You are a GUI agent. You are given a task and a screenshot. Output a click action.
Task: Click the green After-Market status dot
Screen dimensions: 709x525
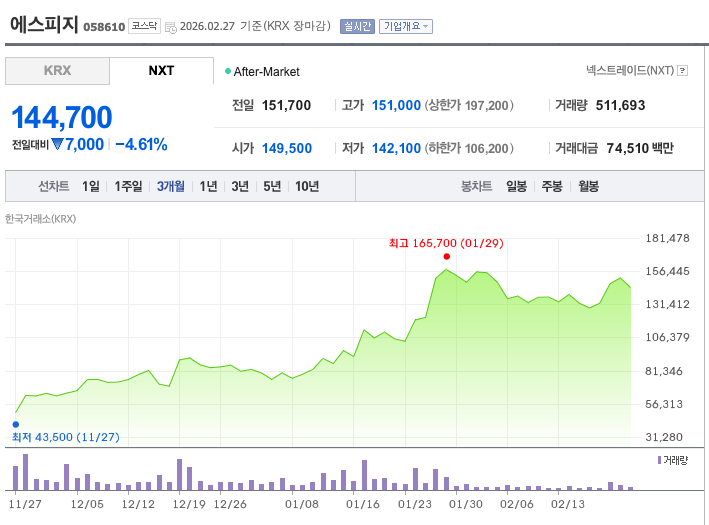(x=228, y=71)
